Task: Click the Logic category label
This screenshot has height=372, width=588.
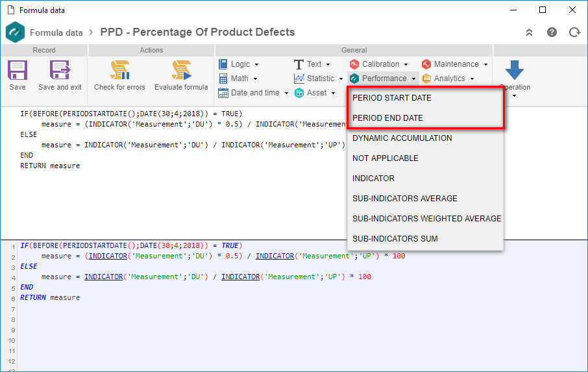Action: click(240, 64)
